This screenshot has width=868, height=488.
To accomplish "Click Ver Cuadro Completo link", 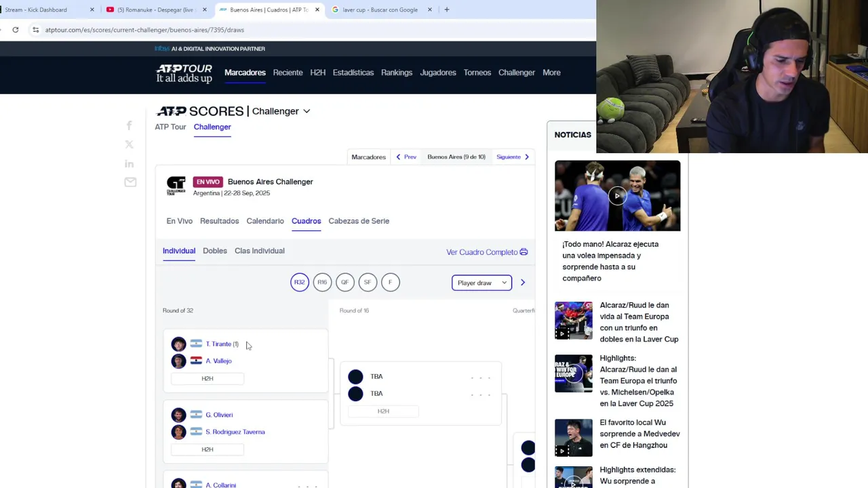I will pos(482,252).
